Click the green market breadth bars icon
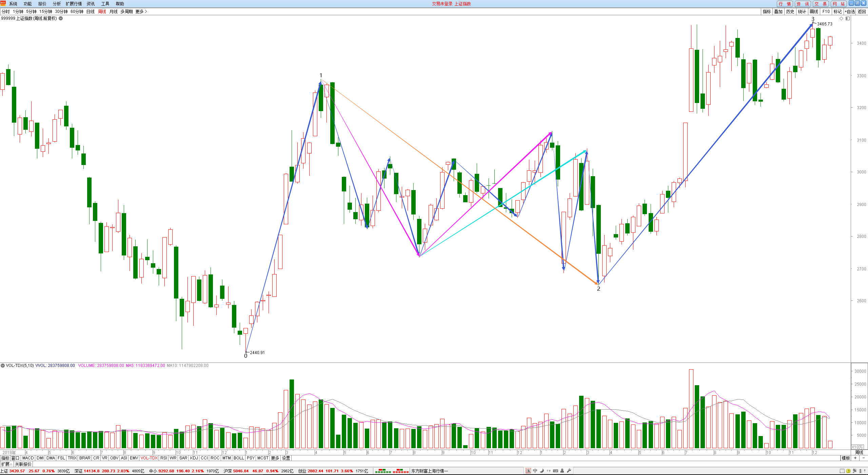This screenshot has width=868, height=475. [x=383, y=471]
